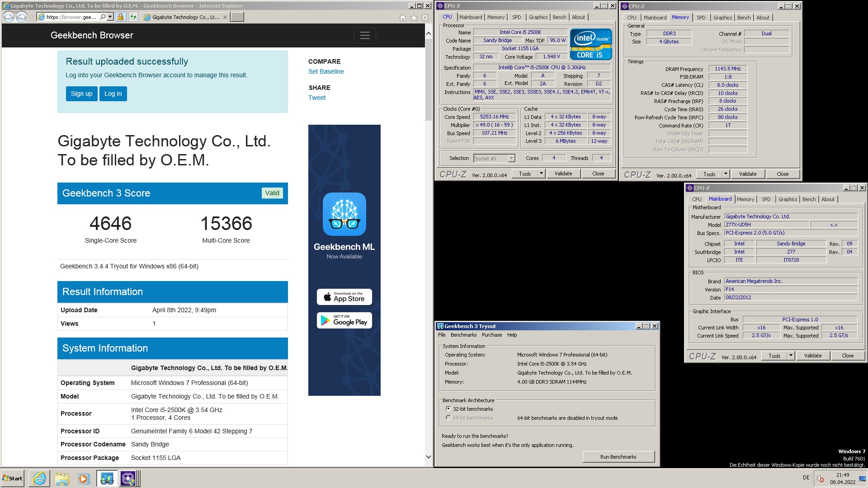Screen dimensions: 868x488
Task: Open the Internet Explorer tools gear icon
Action: point(425,18)
